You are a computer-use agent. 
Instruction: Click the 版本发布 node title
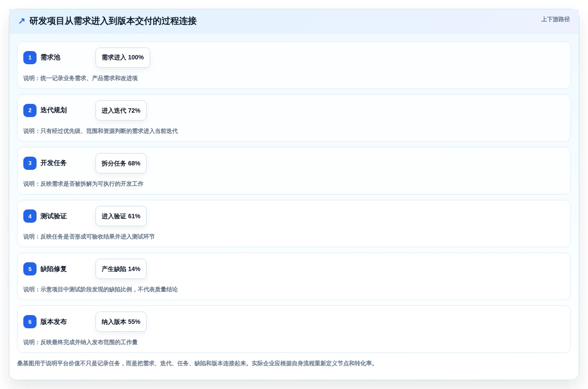54,322
